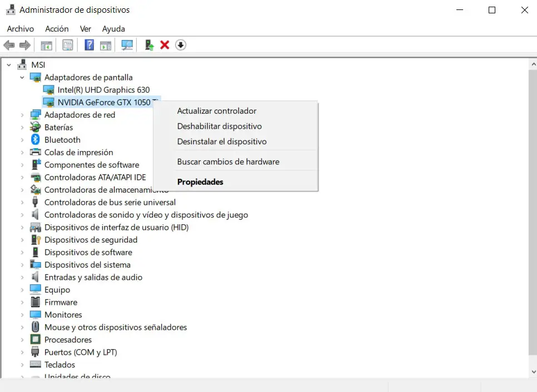537x392 pixels.
Task: Expand the Bluetooth category
Action: pyautogui.click(x=22, y=140)
